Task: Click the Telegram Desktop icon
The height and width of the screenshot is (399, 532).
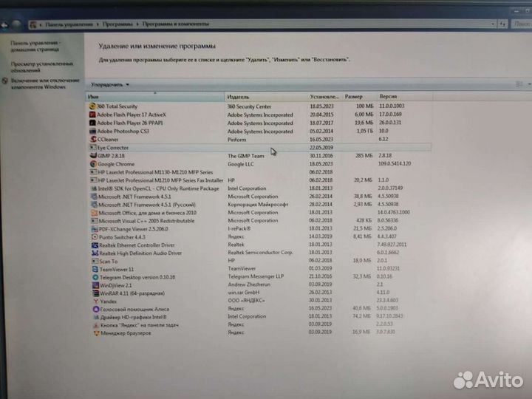Action: click(95, 277)
